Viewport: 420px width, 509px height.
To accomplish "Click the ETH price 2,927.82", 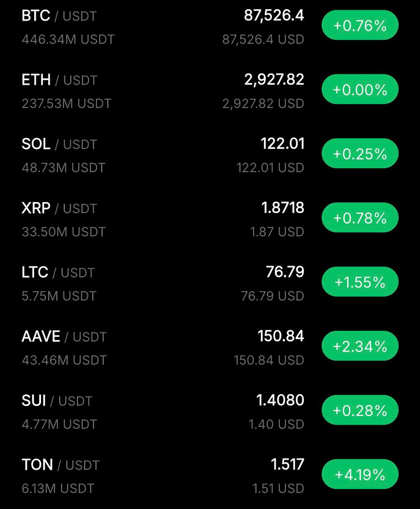I will click(x=274, y=80).
